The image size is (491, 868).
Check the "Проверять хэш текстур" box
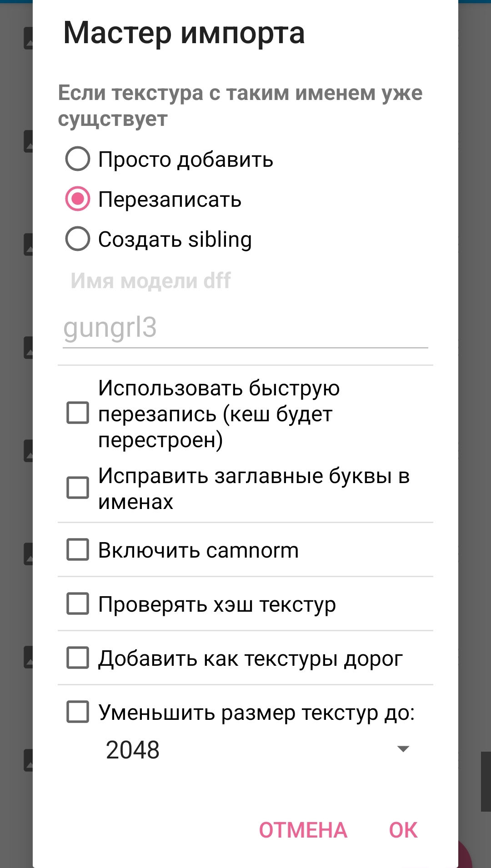pyautogui.click(x=78, y=604)
